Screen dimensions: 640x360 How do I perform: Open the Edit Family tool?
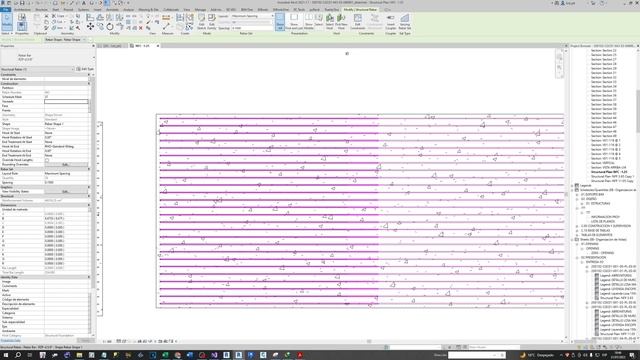click(211, 22)
